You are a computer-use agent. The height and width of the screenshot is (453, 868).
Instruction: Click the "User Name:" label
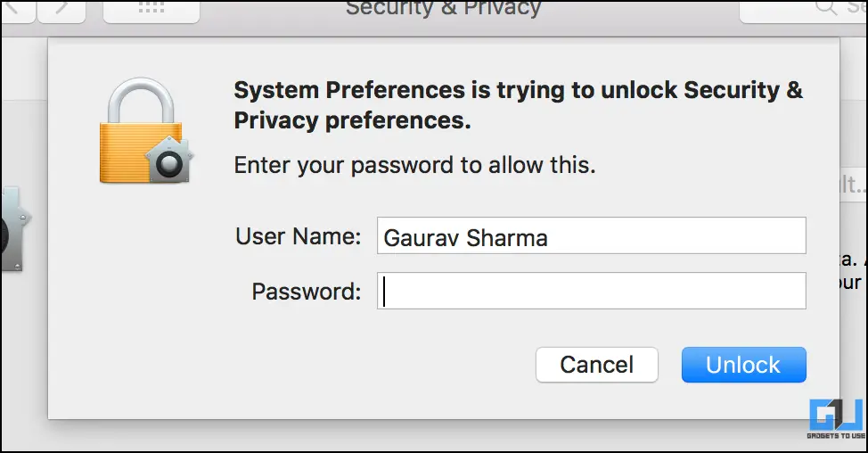click(298, 236)
